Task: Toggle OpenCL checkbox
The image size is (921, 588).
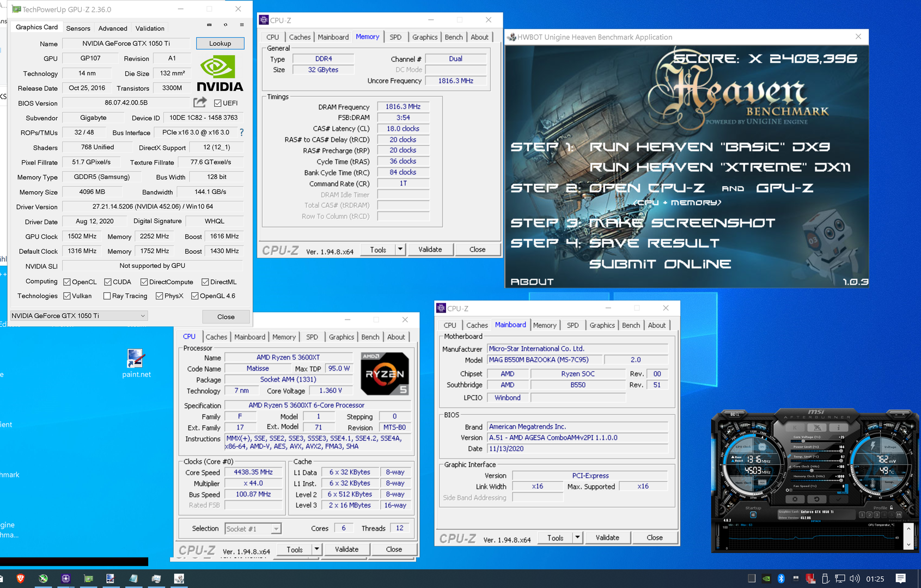Action: click(x=67, y=282)
